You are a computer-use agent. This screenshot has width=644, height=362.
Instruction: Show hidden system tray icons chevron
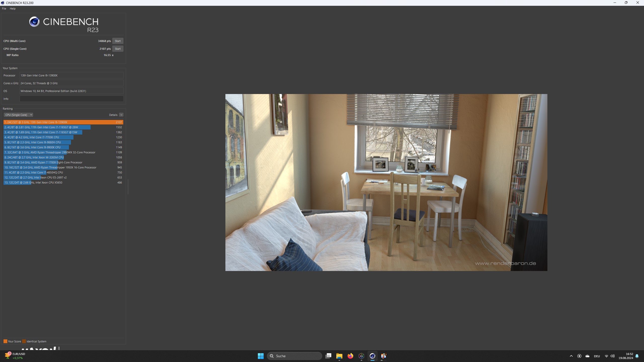tap(571, 356)
